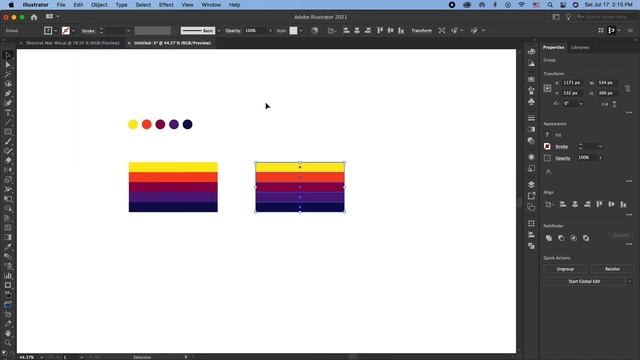Select the Lasso tool
640x360 pixels.
point(8,84)
